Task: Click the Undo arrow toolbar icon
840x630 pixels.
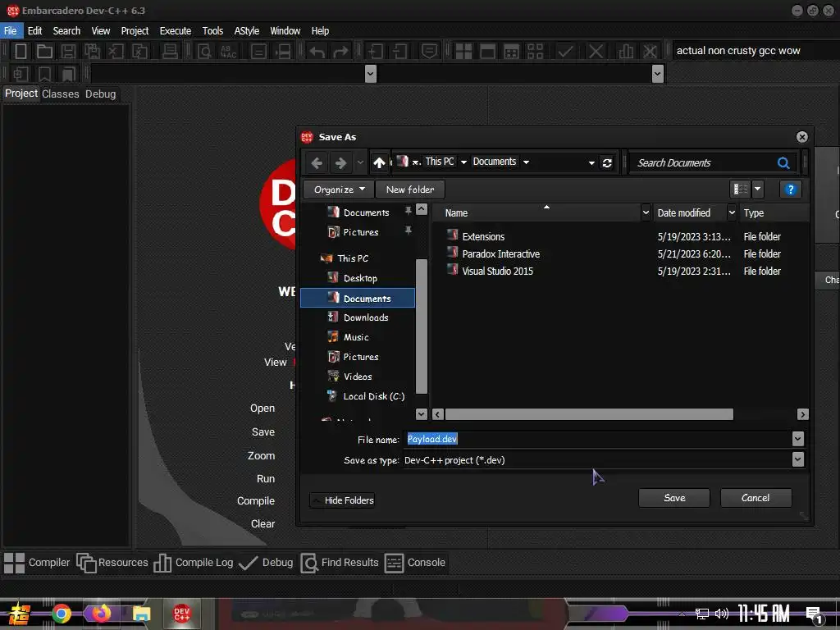Action: (317, 52)
